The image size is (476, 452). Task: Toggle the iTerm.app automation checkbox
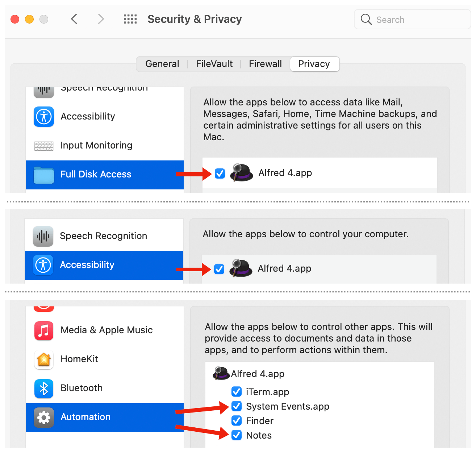pyautogui.click(x=237, y=392)
